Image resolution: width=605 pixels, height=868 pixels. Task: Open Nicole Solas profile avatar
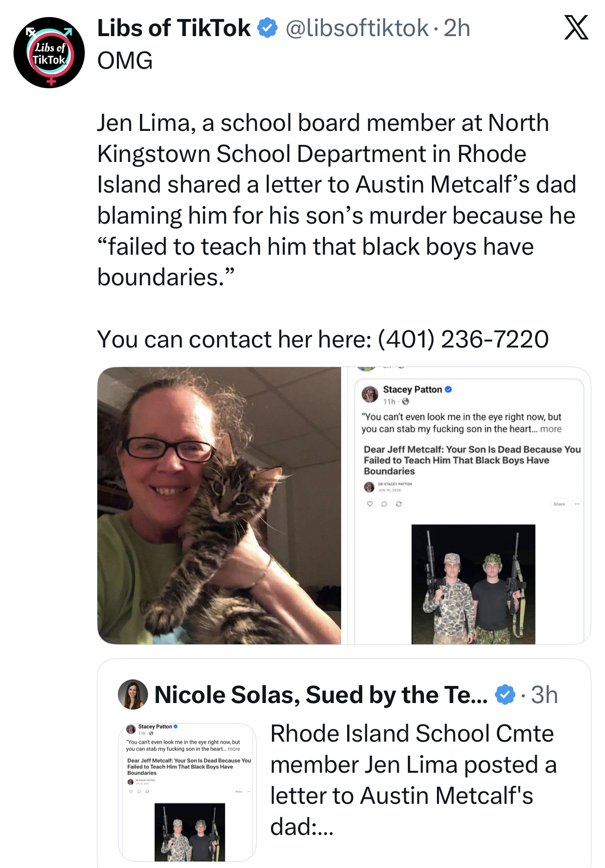133,695
